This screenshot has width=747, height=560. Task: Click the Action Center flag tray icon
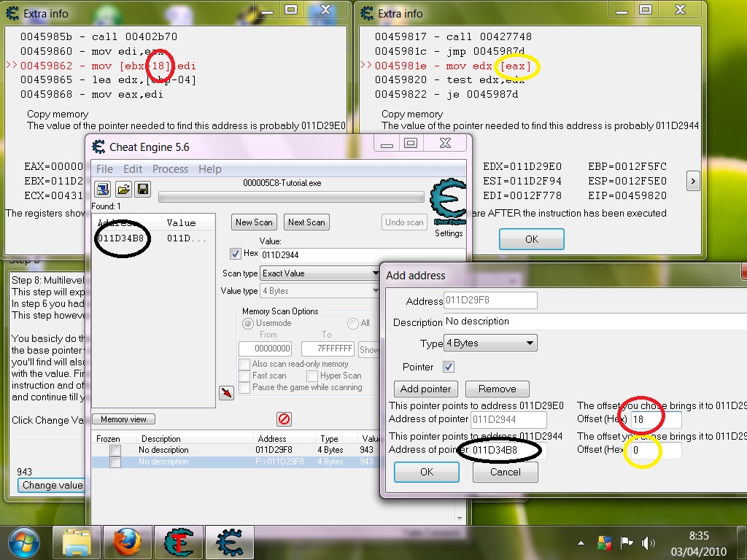pyautogui.click(x=626, y=542)
